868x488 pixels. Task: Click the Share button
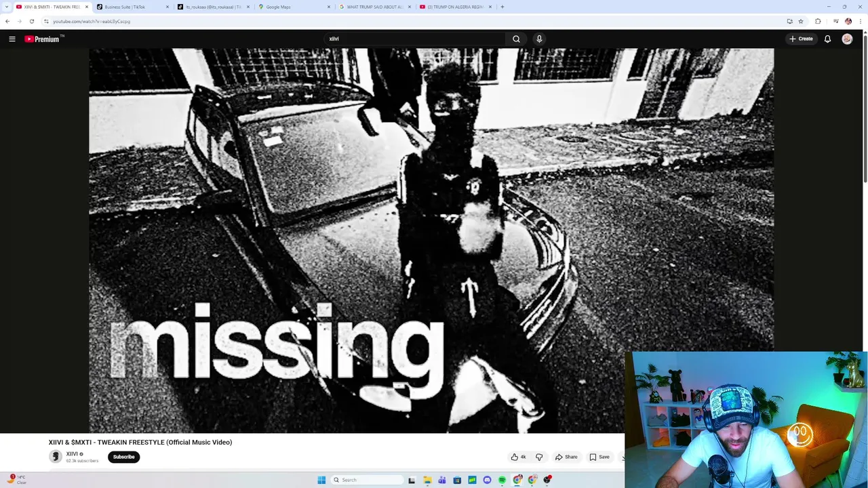[566, 457]
